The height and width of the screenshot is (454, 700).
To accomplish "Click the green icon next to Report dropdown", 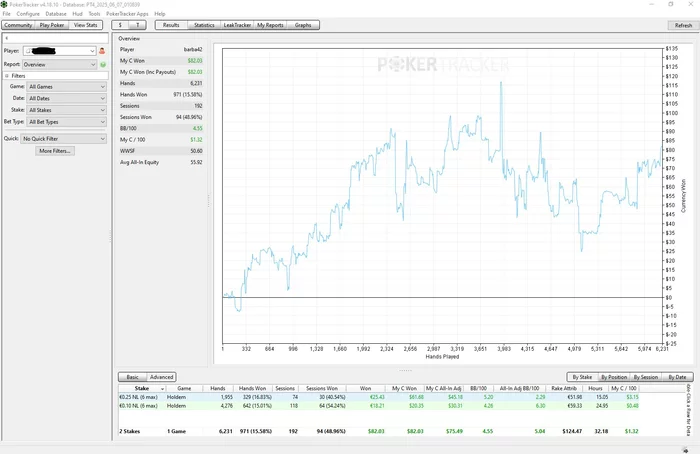I will coord(102,64).
